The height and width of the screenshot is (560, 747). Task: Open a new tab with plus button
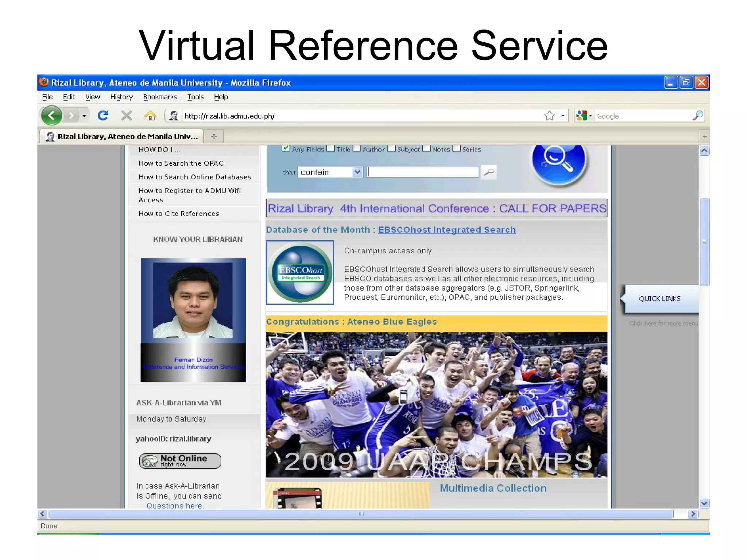[x=214, y=136]
